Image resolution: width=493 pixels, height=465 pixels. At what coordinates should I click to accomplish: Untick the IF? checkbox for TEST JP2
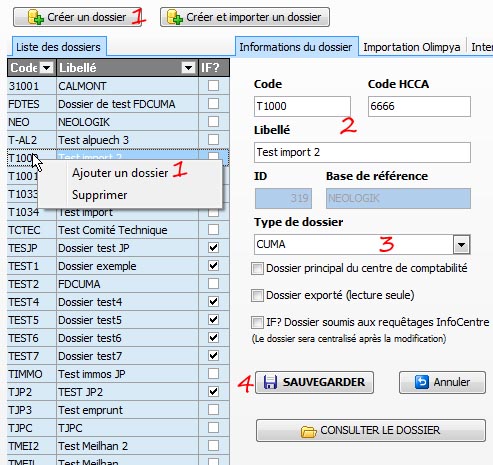(x=213, y=392)
